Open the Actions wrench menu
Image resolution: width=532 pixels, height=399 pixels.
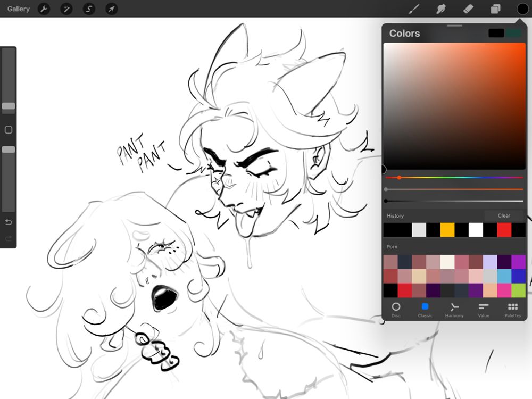click(x=44, y=9)
